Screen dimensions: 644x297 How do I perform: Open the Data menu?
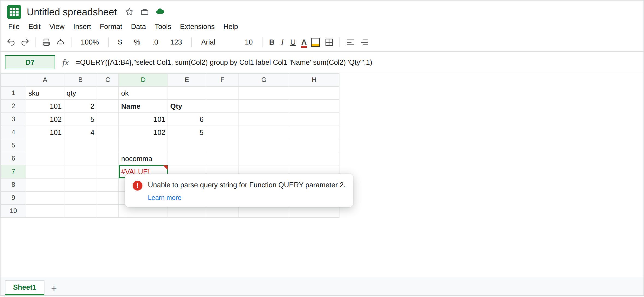[138, 27]
